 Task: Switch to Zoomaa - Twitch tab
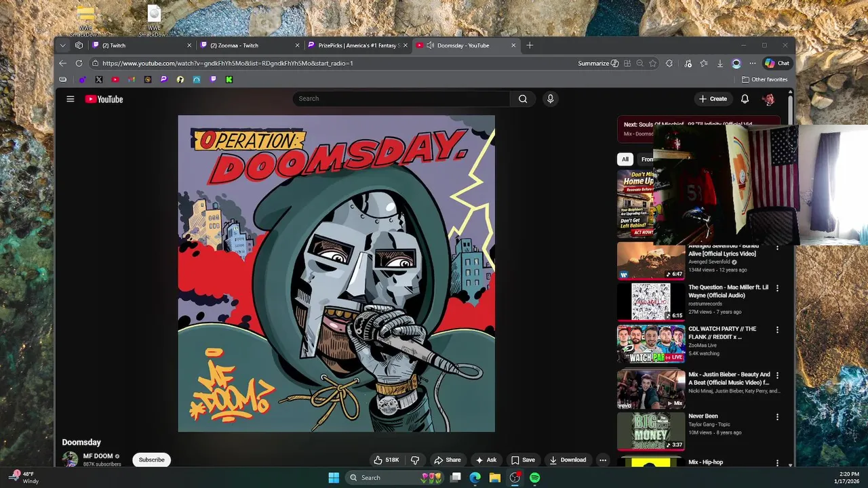coord(249,45)
